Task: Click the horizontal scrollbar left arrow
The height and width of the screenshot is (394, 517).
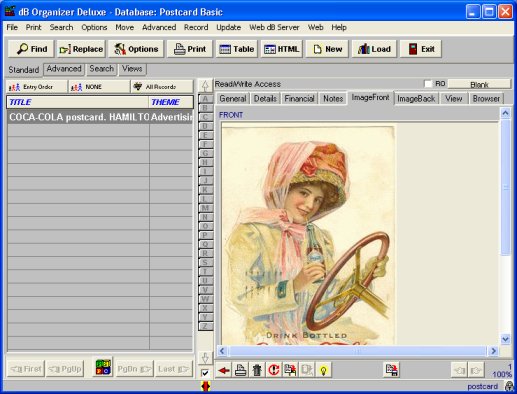Action: [x=222, y=351]
